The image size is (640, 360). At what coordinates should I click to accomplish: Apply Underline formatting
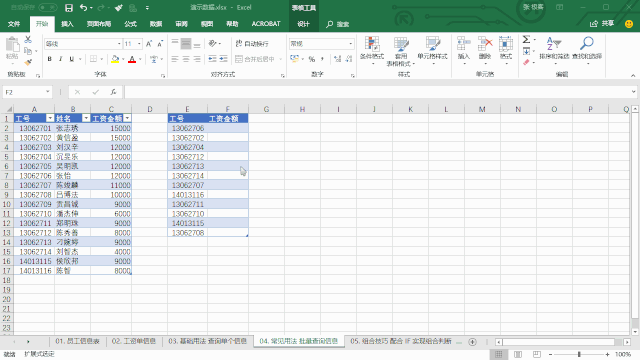pos(71,59)
